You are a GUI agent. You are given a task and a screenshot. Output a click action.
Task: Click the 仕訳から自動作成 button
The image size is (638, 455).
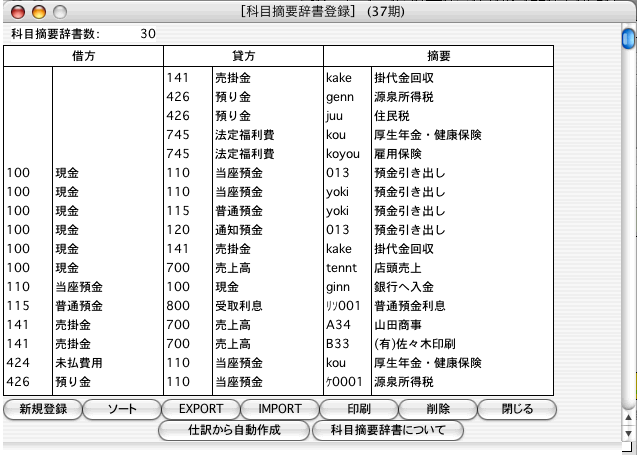tap(233, 430)
